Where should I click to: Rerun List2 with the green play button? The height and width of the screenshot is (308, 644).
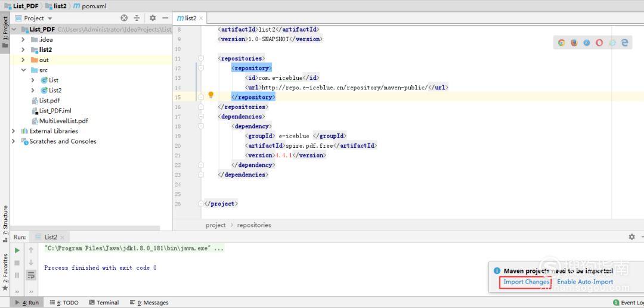pos(17,250)
